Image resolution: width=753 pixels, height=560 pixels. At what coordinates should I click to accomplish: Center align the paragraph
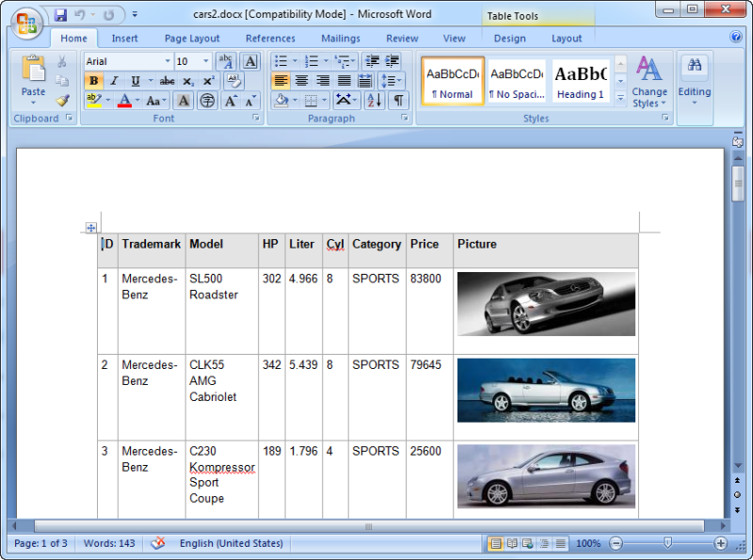[301, 81]
